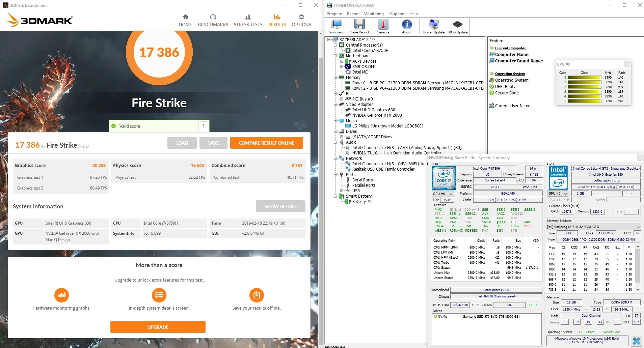Select Realtek USB GbE Family Controller
Viewport: 644px width, 348px height.
coord(383,169)
